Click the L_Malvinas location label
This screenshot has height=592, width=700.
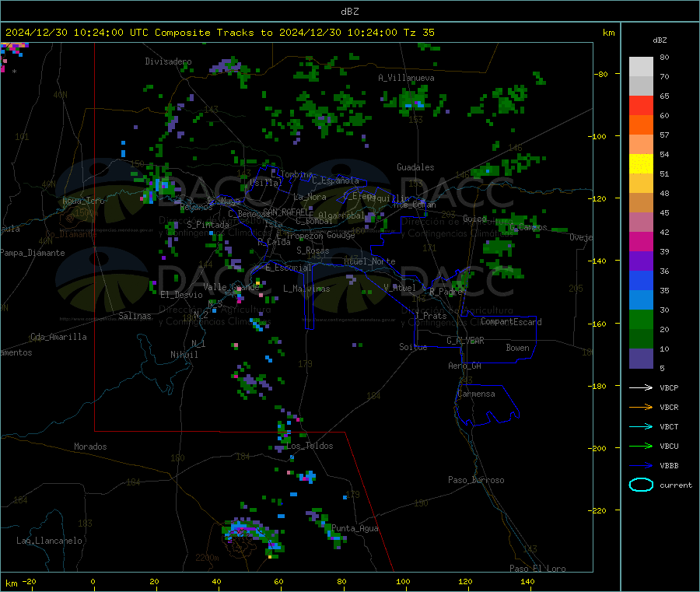[306, 289]
